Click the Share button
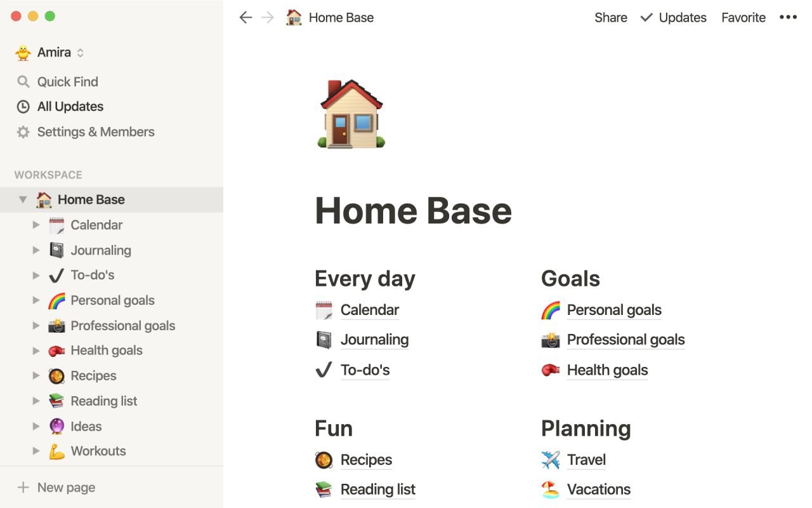Viewport: 812px width, 508px height. click(610, 18)
